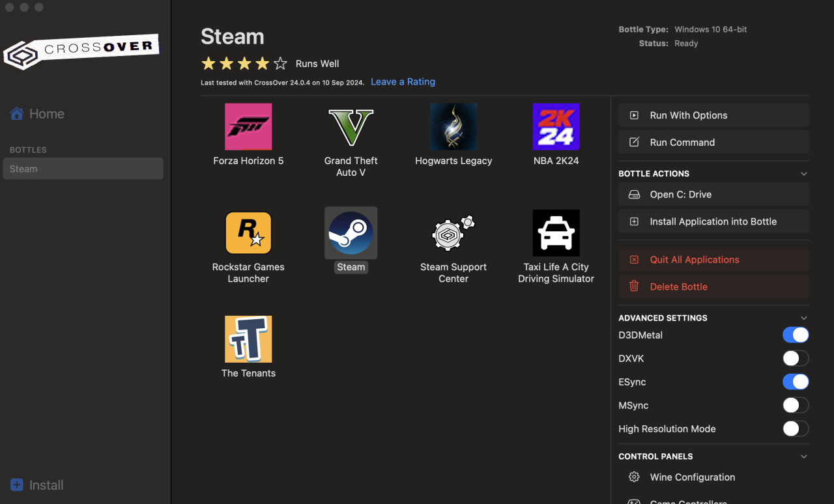
Task: Click the Taxi Life game icon
Action: (x=556, y=233)
